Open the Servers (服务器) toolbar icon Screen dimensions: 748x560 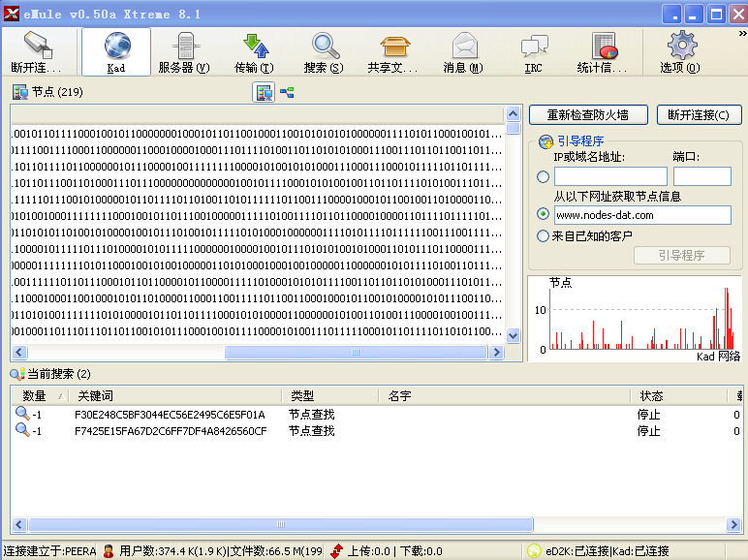coord(184,51)
